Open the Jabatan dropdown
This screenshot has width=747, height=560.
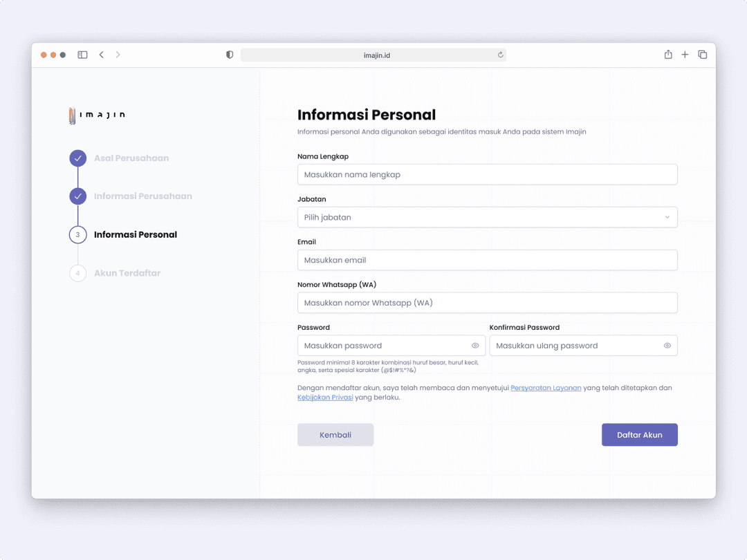point(487,217)
